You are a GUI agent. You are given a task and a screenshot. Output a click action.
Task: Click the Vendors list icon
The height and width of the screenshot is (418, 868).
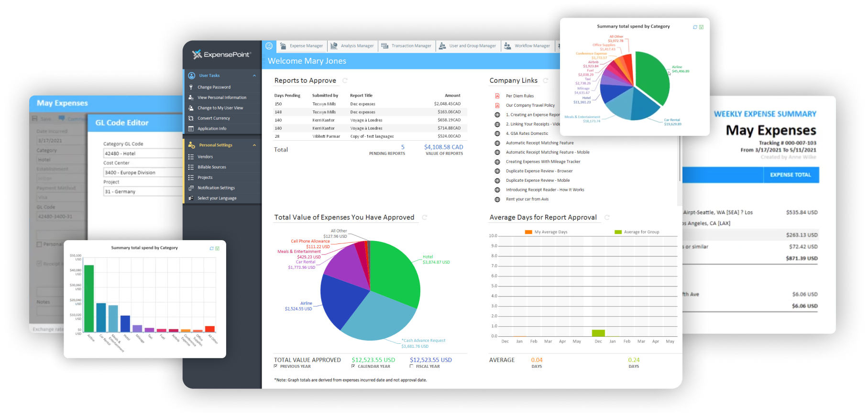click(191, 157)
